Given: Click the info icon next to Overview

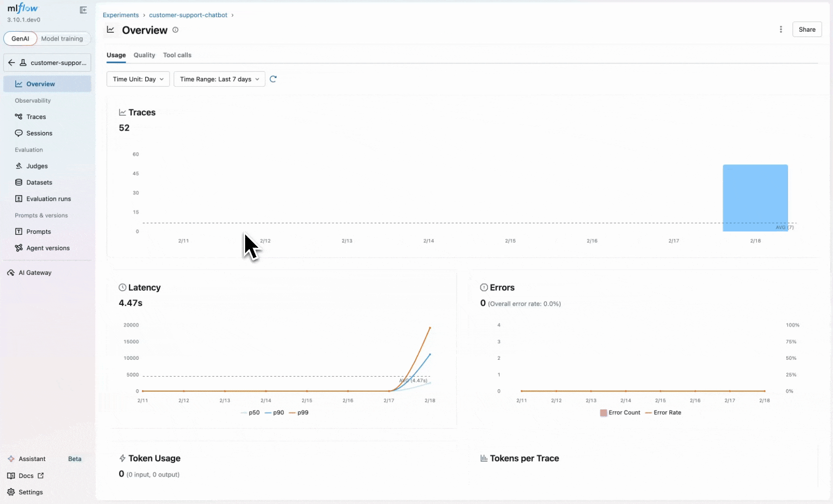Looking at the screenshot, I should pyautogui.click(x=176, y=30).
